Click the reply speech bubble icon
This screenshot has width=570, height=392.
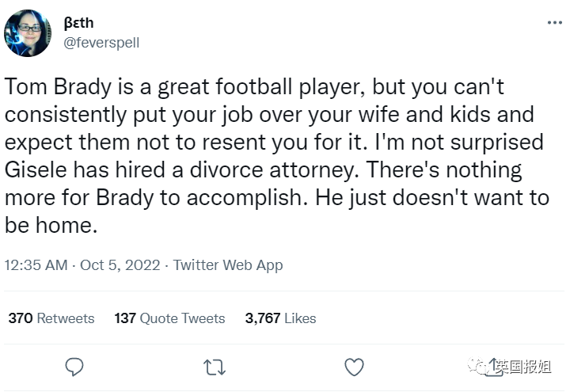click(74, 367)
